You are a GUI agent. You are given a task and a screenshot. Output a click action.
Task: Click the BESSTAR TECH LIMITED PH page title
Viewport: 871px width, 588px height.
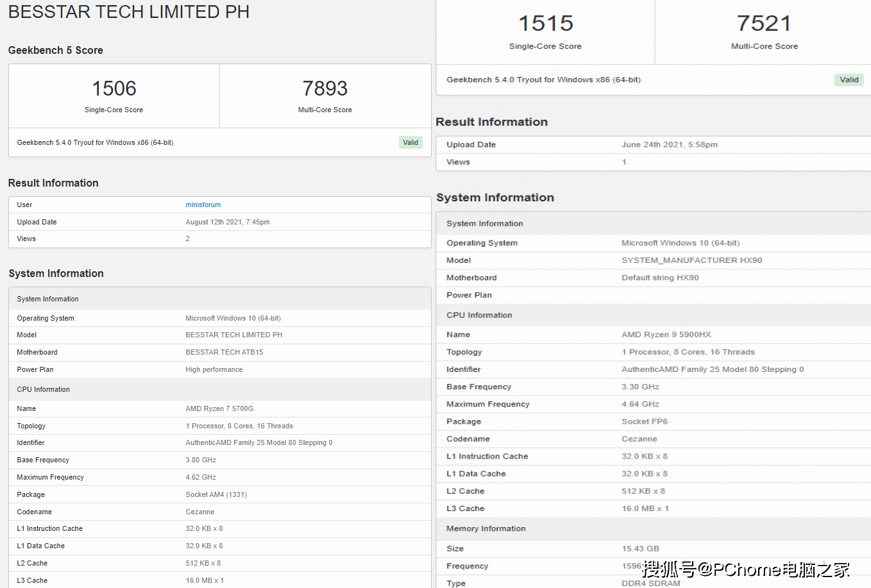pos(128,12)
